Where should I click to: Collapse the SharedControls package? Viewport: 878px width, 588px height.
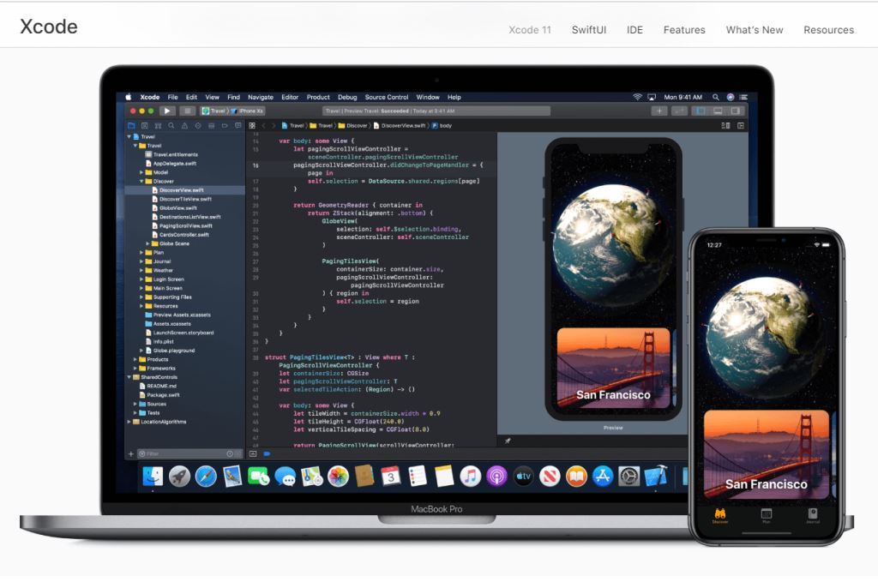point(129,377)
